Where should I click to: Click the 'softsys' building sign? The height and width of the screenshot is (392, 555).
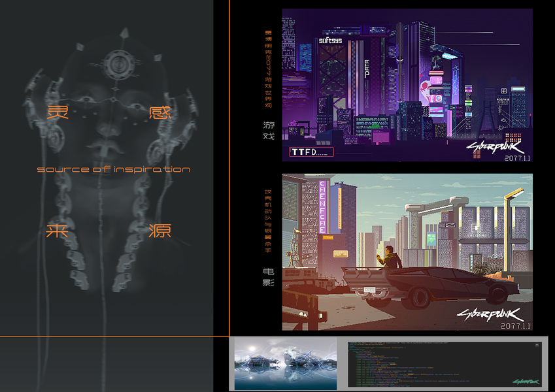click(330, 41)
